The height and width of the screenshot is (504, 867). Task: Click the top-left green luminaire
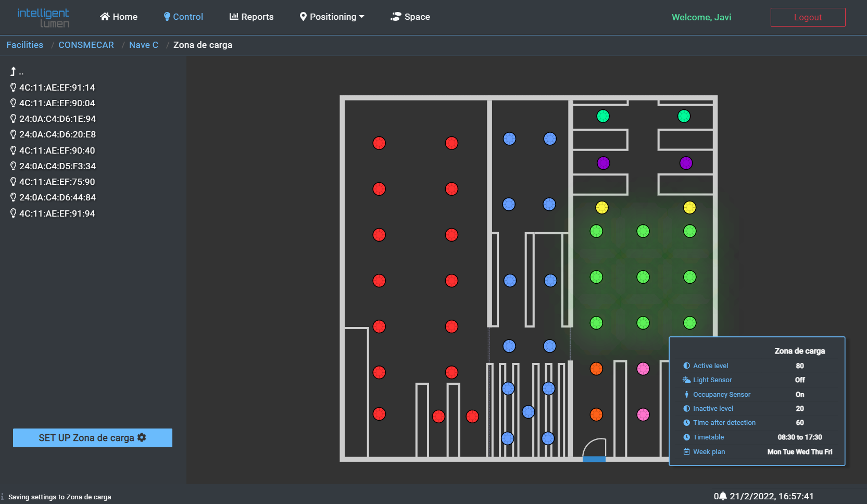pos(596,231)
